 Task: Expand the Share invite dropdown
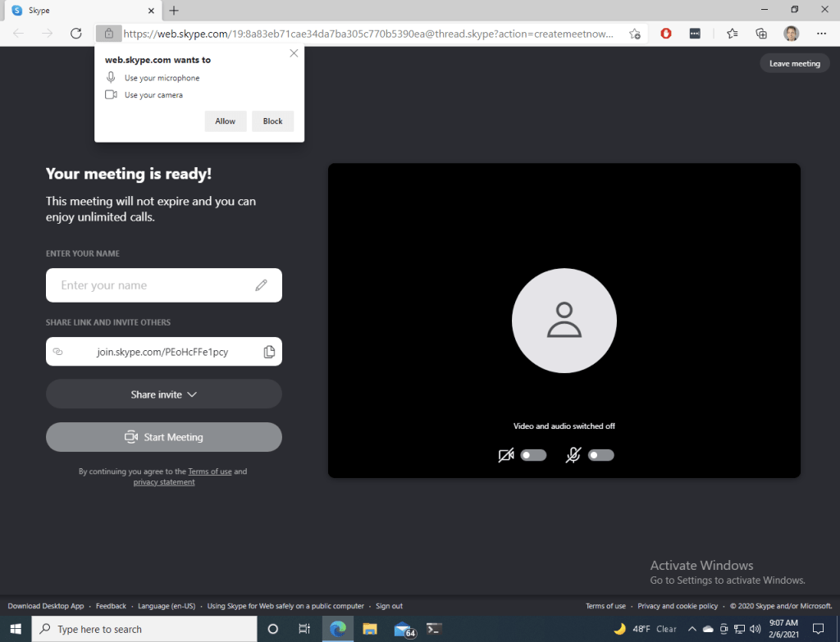pos(164,394)
